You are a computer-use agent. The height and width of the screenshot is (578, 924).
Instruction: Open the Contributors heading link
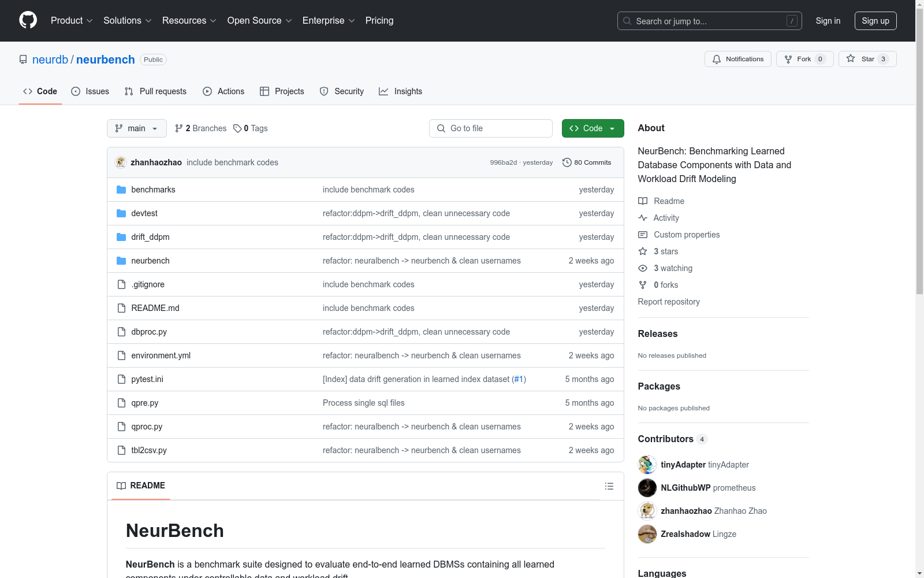click(x=673, y=439)
